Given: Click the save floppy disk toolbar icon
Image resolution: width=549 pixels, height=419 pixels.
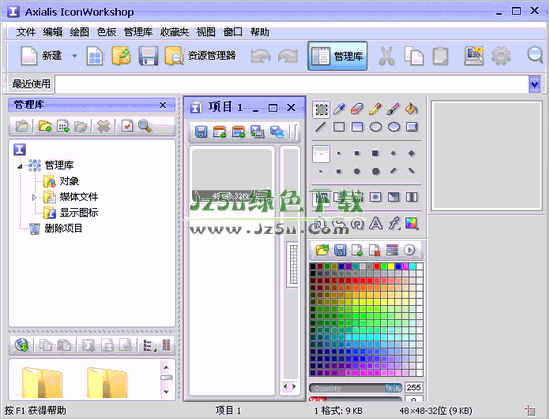Looking at the screenshot, I should (x=148, y=56).
